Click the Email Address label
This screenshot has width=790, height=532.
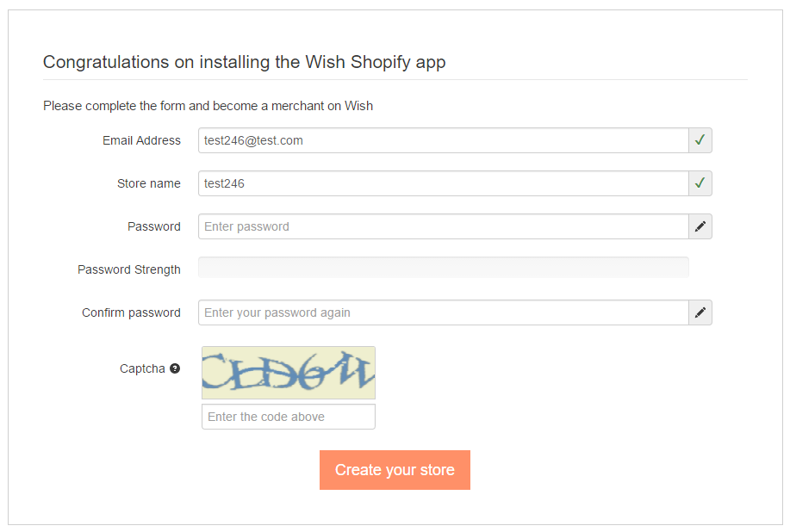pyautogui.click(x=141, y=140)
